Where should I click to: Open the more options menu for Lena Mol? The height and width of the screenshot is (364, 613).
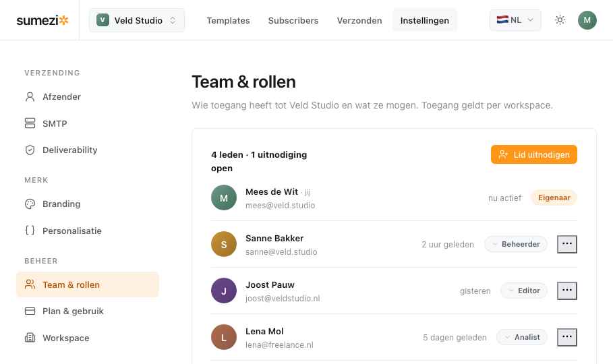[x=567, y=338]
